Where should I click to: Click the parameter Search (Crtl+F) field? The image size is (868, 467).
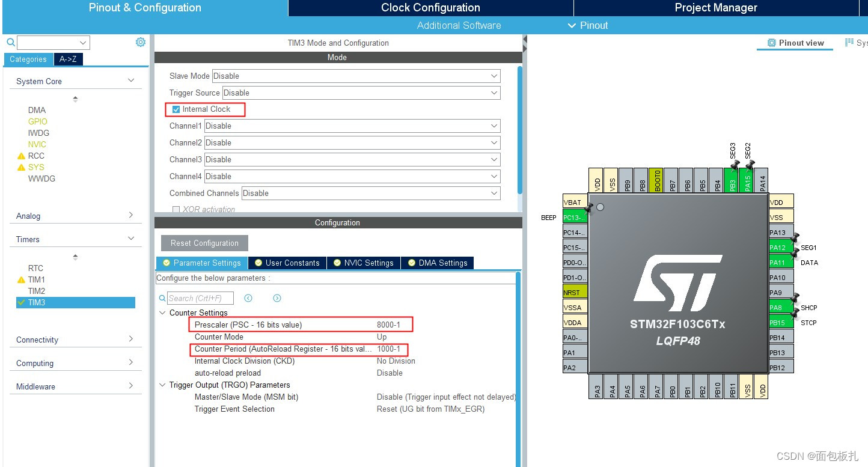200,298
